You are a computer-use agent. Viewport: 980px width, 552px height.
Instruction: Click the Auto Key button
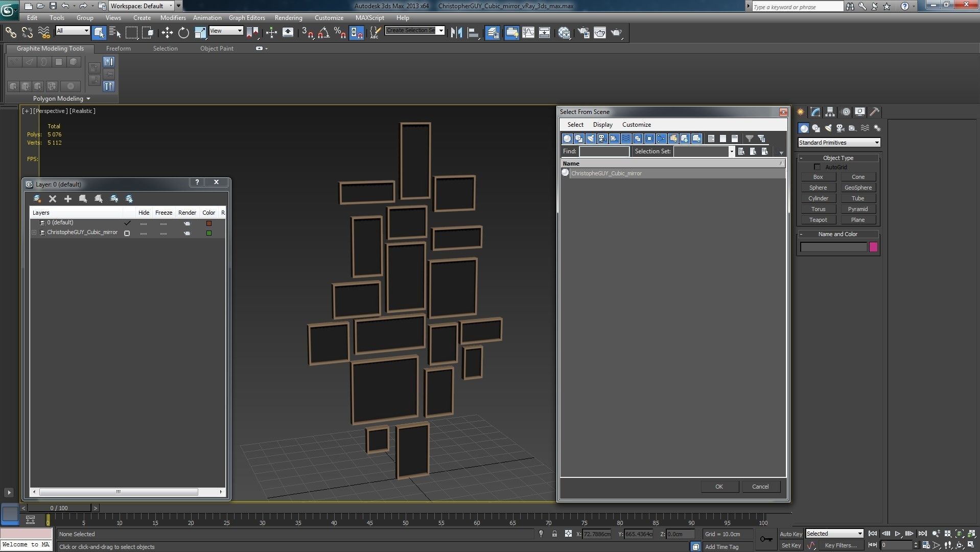point(790,534)
